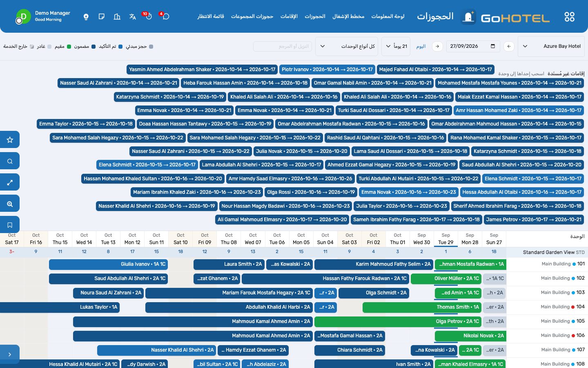Viewport: 588px width, 368px height.
Task: Open the calendar picker icon in date field
Action: [x=493, y=46]
